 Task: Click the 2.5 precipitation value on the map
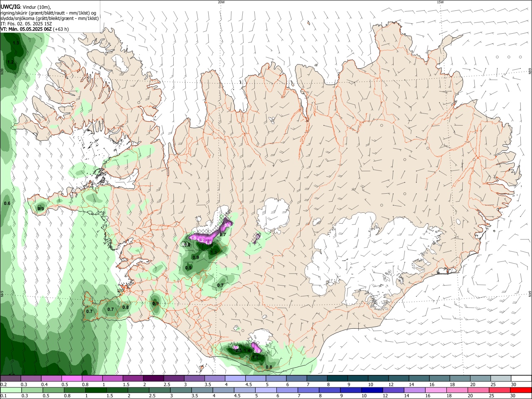coord(239,351)
